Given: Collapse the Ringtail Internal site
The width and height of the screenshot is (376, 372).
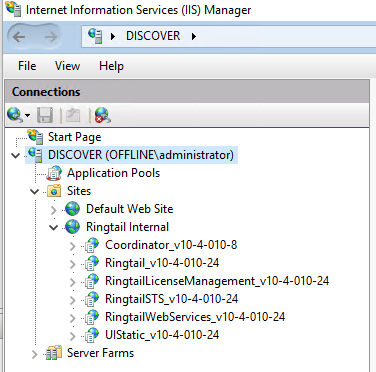Looking at the screenshot, I should coord(54,227).
